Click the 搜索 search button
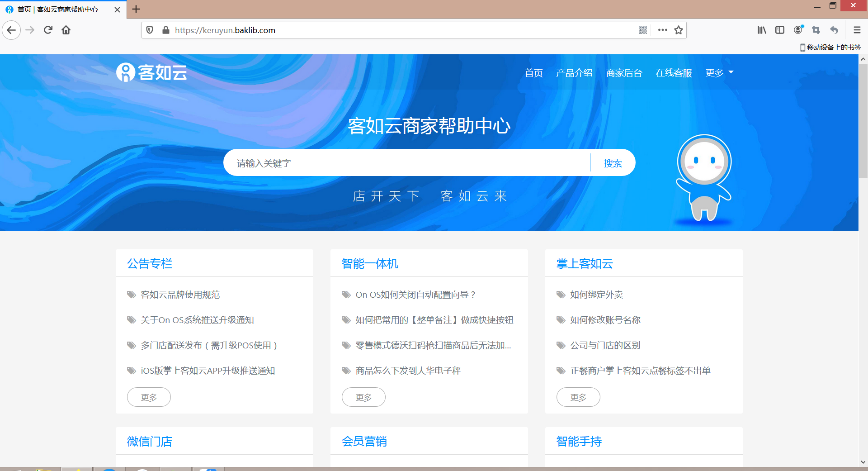The height and width of the screenshot is (471, 868). (x=613, y=163)
